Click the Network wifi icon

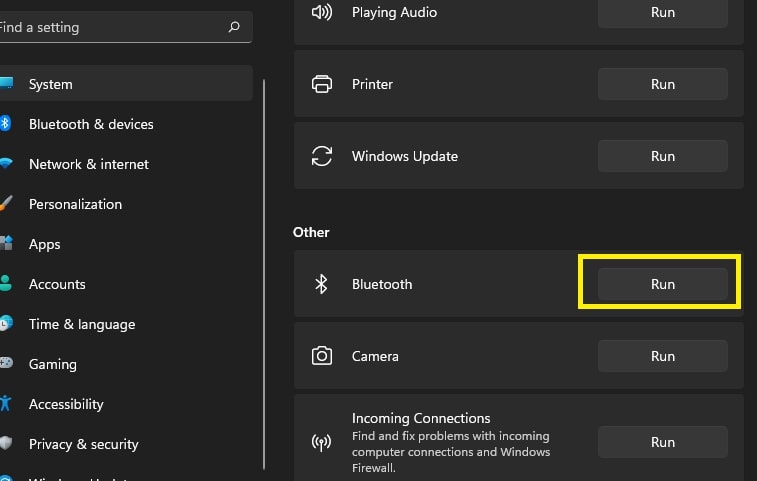click(x=6, y=163)
